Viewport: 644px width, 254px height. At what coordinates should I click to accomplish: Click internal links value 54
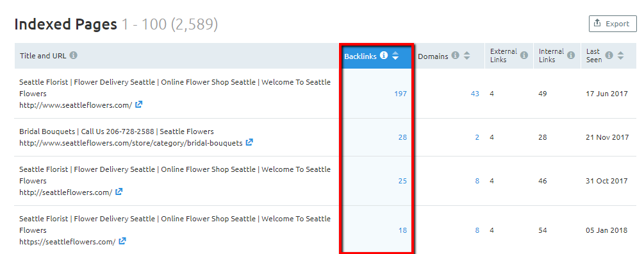[x=543, y=230]
